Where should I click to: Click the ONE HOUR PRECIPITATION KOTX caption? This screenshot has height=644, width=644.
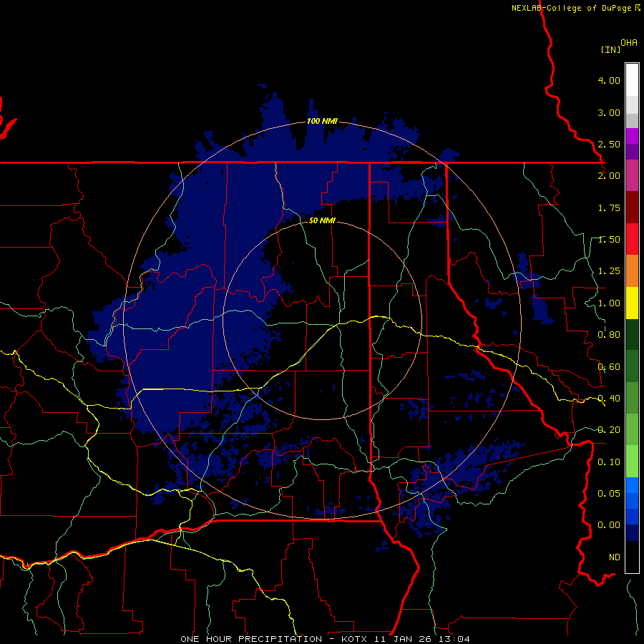point(325,639)
